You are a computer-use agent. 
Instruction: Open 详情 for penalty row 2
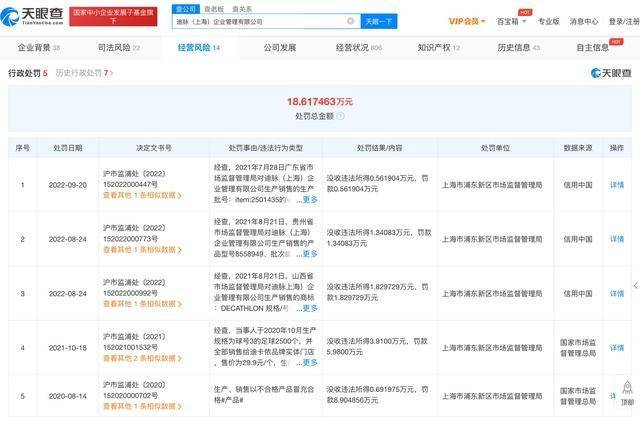click(x=617, y=239)
